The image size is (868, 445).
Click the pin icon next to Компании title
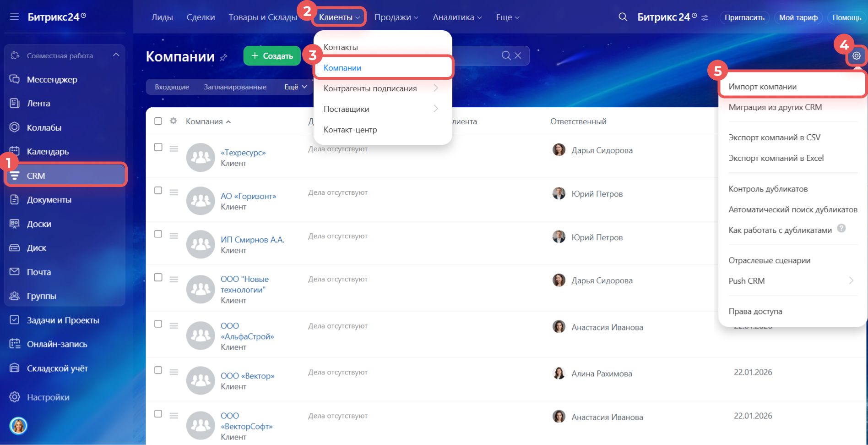pos(223,57)
